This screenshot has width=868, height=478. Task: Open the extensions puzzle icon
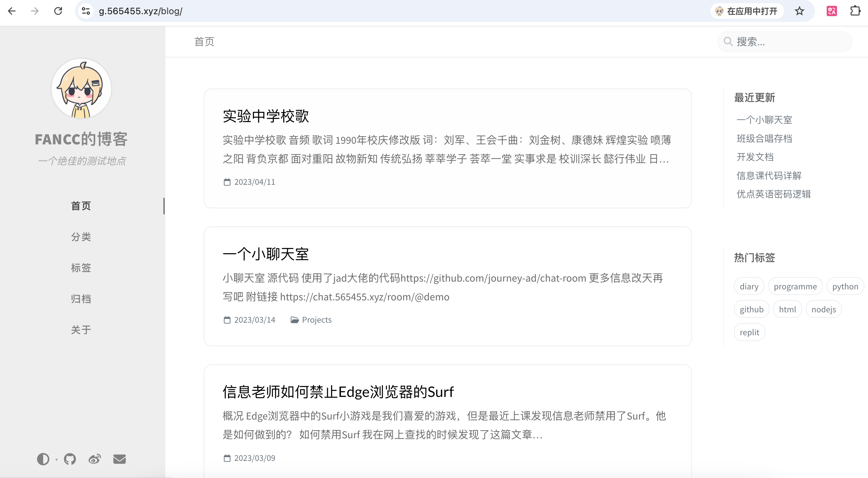point(855,11)
